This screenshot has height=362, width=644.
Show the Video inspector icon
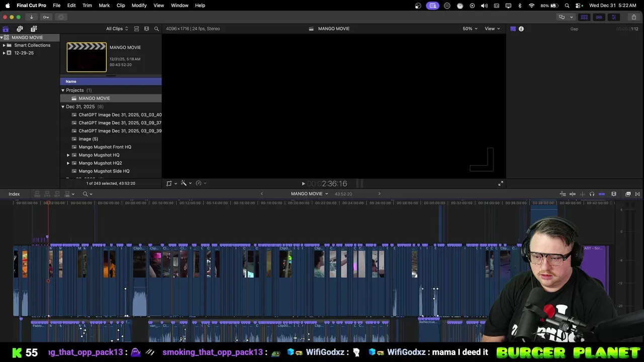click(513, 29)
